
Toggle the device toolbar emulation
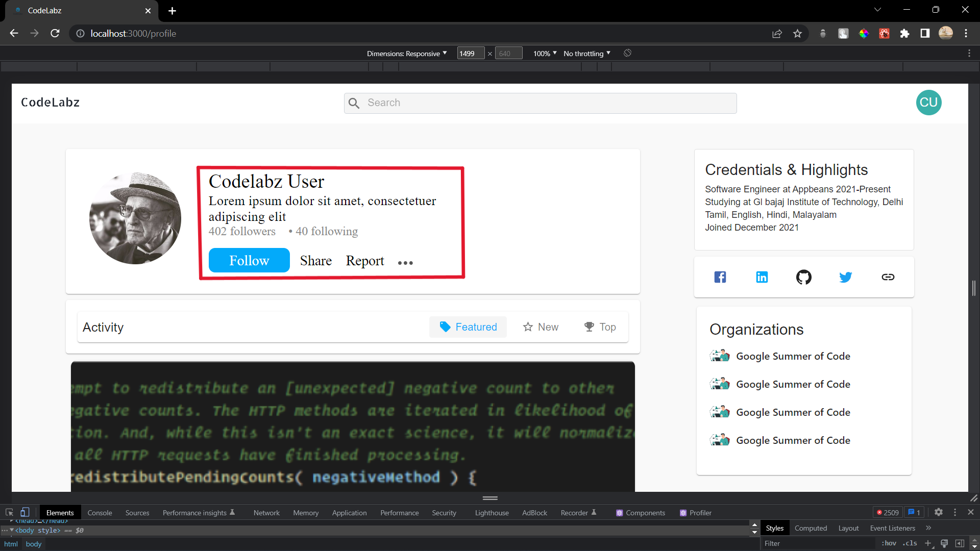[25, 512]
